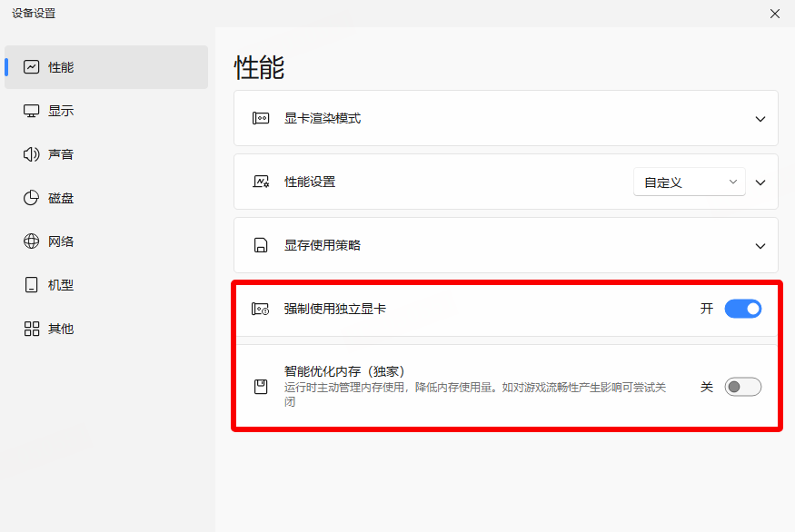Close the 设备设置 window
The image size is (795, 532).
(x=774, y=14)
